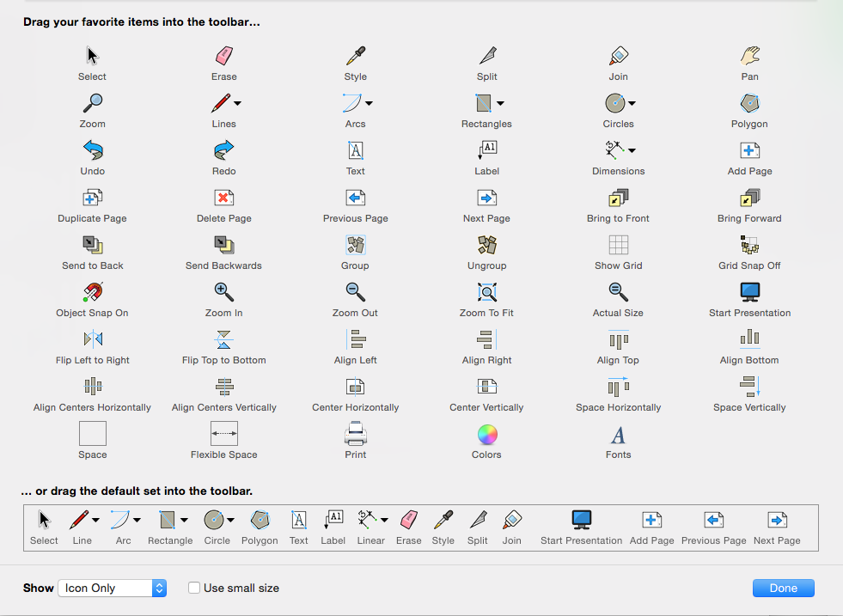Click the Zoom To Fit icon

pos(486,293)
